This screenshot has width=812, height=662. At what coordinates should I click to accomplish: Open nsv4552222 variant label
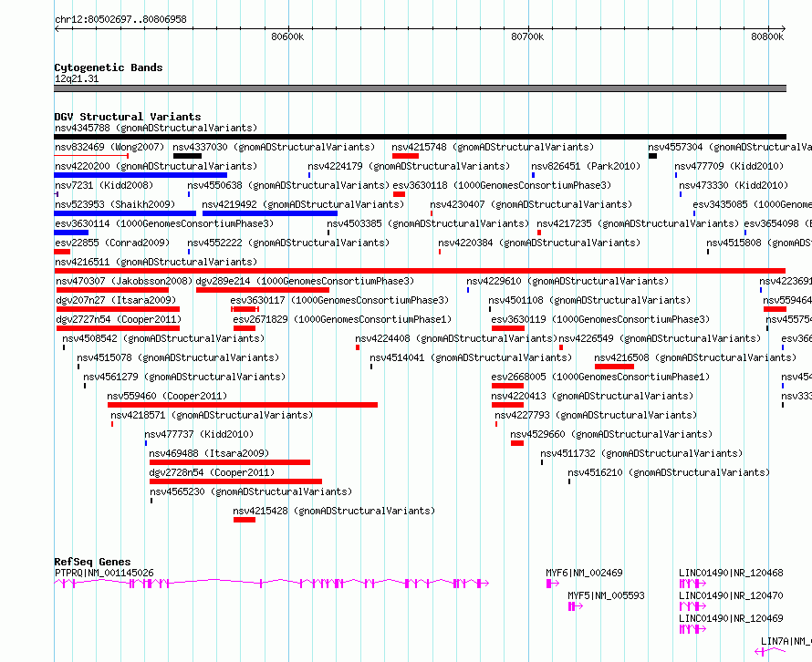tap(288, 243)
